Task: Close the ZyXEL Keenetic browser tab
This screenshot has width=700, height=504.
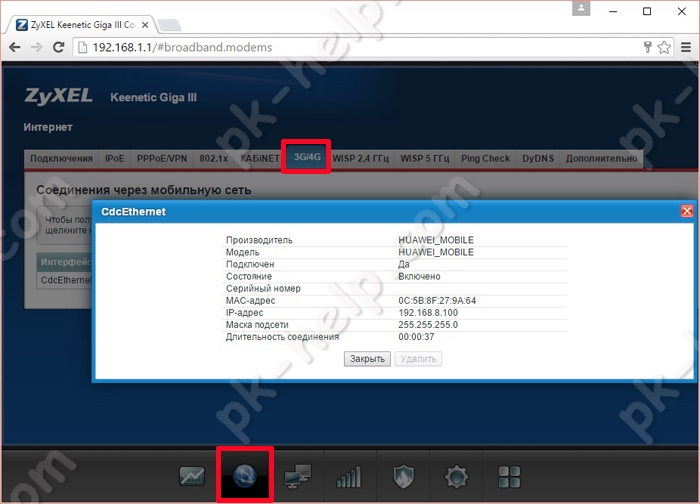Action: (145, 25)
